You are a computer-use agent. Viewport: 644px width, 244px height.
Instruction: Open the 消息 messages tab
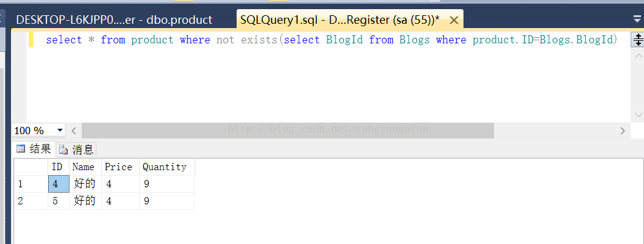76,149
